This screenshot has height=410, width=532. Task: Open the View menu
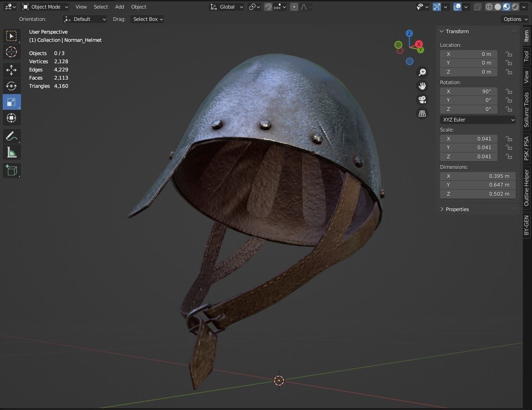(81, 7)
